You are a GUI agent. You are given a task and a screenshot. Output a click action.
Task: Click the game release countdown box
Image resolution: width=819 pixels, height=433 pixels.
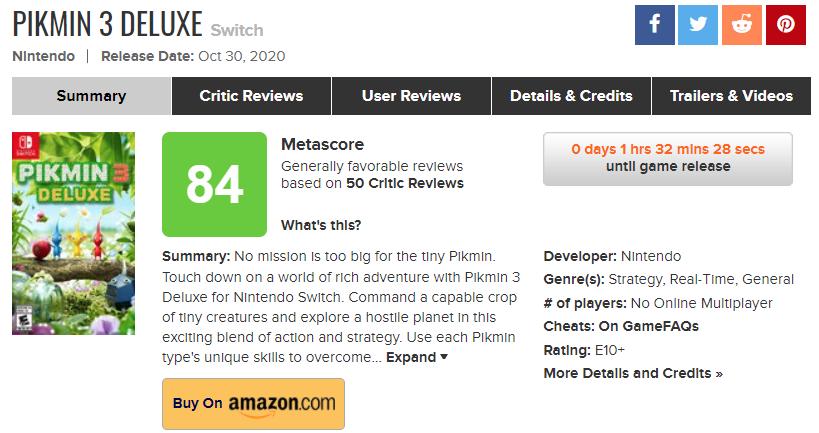pyautogui.click(x=667, y=158)
